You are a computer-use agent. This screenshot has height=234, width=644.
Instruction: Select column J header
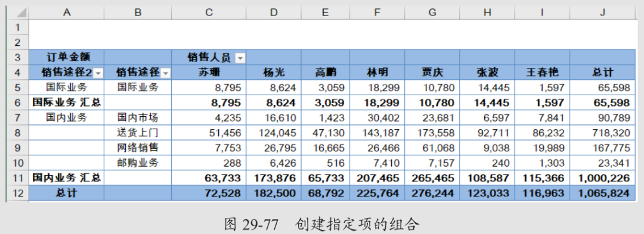(602, 13)
